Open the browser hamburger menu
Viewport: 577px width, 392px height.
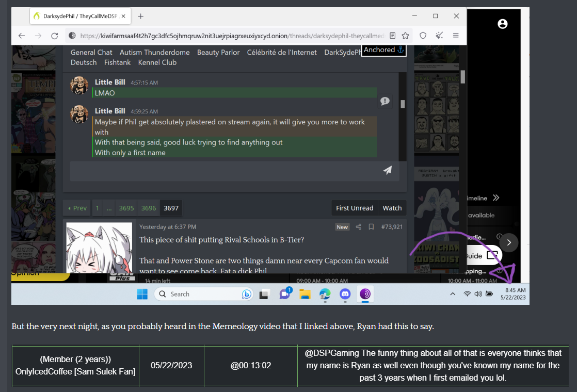pyautogui.click(x=456, y=36)
